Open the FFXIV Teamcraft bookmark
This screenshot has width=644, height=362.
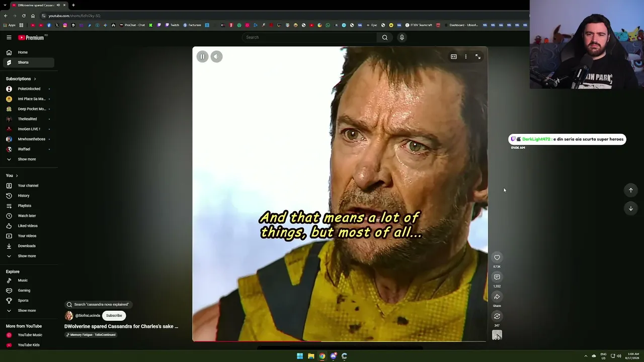point(419,25)
